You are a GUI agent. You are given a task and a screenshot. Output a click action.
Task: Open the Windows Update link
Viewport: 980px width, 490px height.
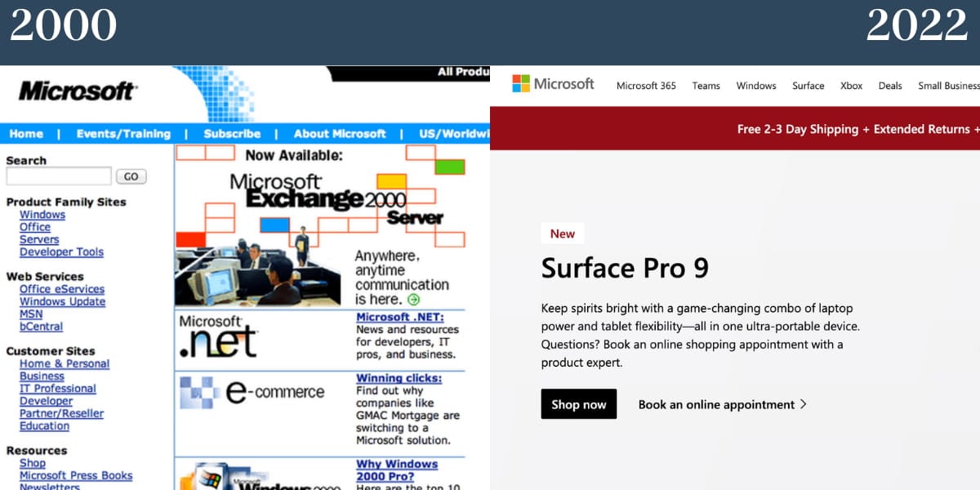pos(63,301)
